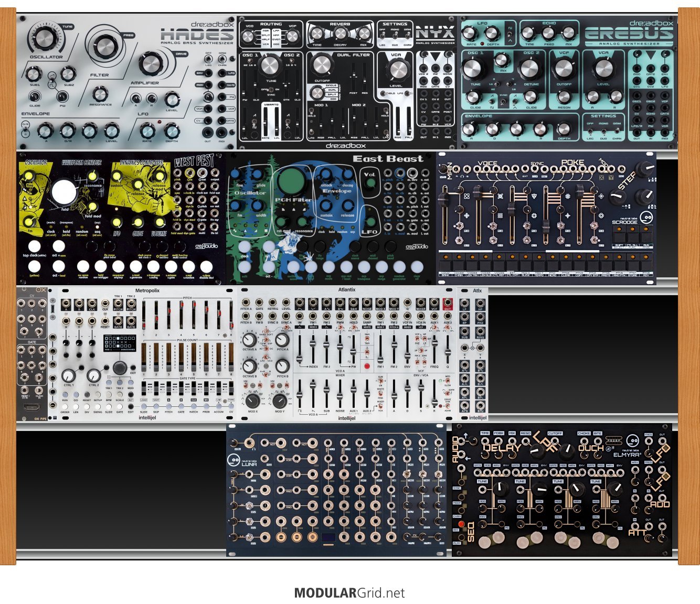Click the Atlantix MOD X knob
Viewport: 700px width, 604px height.
[x=252, y=401]
